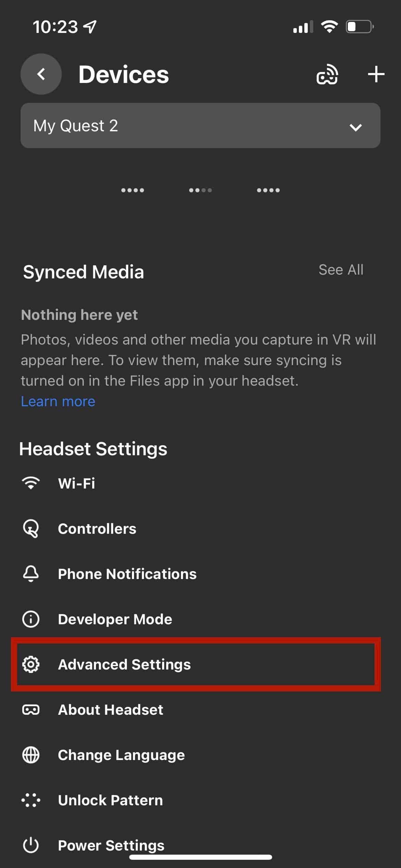Tap the plus icon to add device

tap(376, 74)
